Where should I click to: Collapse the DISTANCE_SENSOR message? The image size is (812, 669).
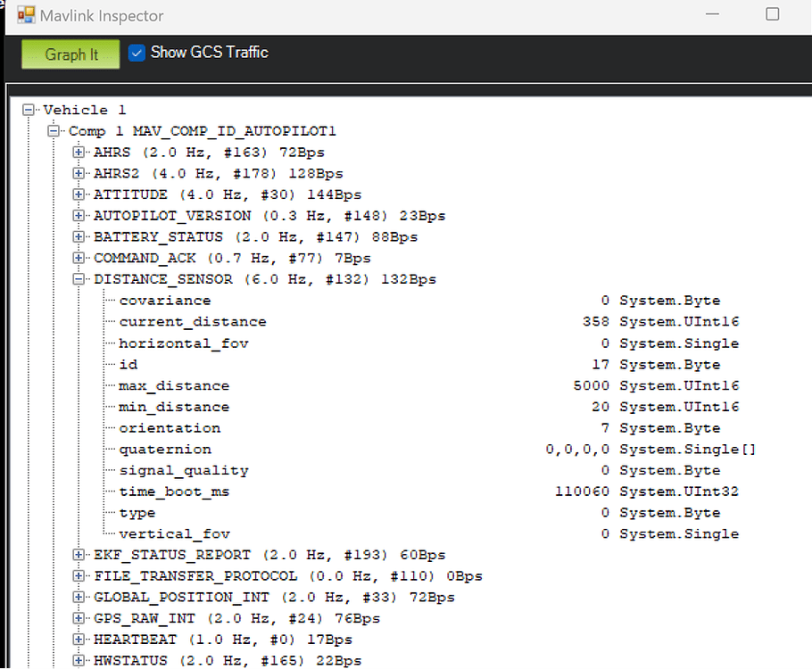79,278
